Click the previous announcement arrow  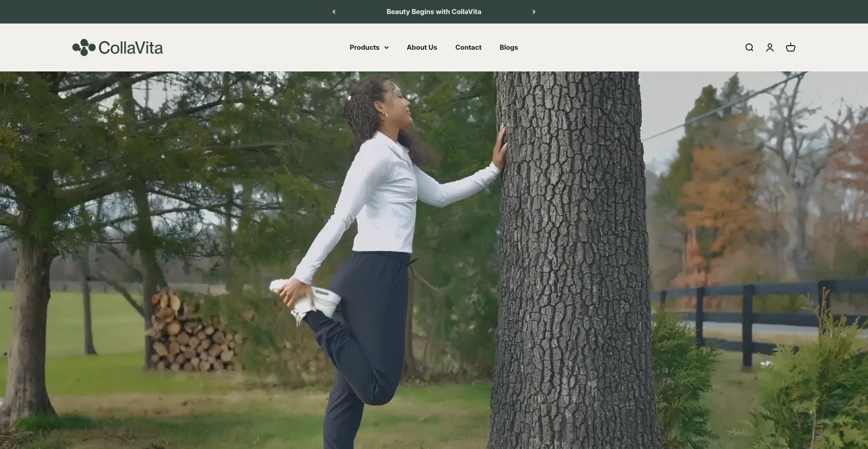pyautogui.click(x=334, y=12)
